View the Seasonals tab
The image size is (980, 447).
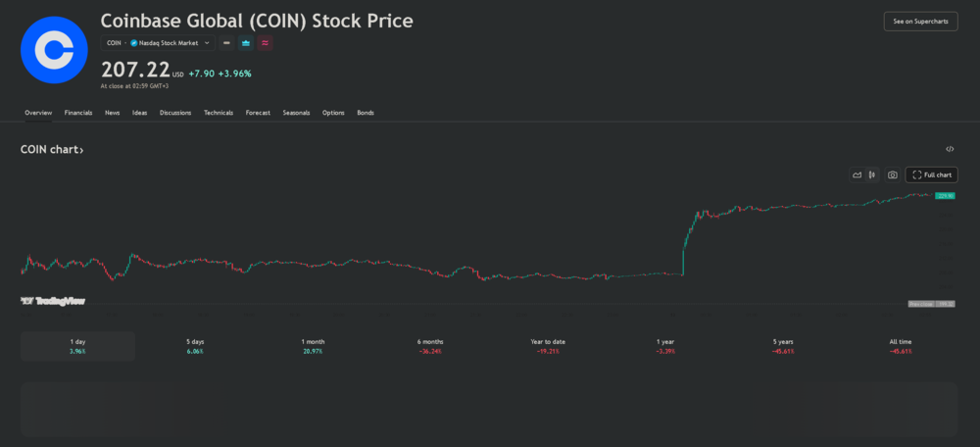click(296, 113)
